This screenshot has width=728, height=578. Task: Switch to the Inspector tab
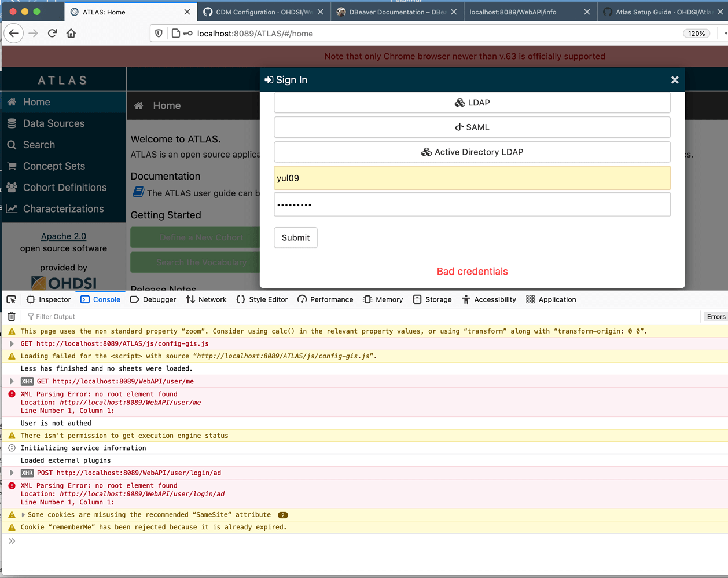pyautogui.click(x=49, y=299)
